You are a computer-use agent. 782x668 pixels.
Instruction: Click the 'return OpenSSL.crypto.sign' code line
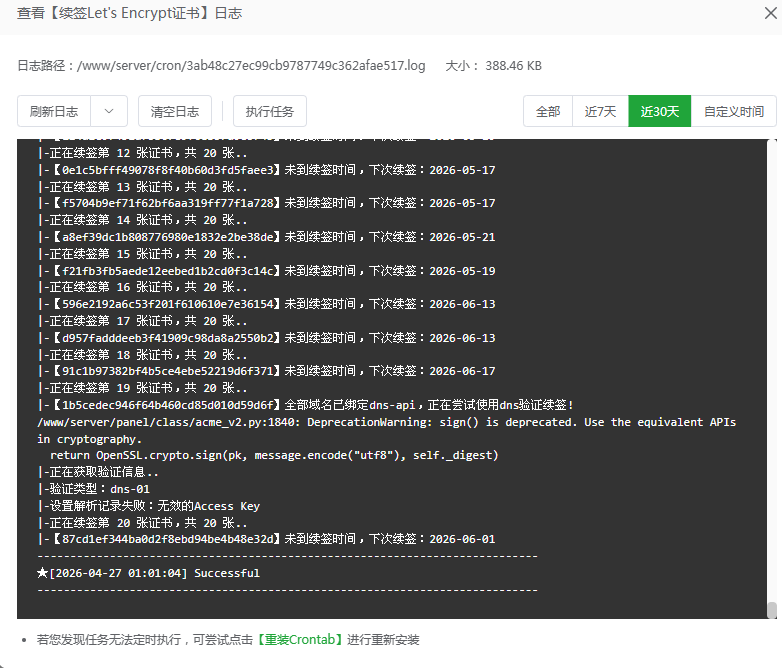coord(274,455)
